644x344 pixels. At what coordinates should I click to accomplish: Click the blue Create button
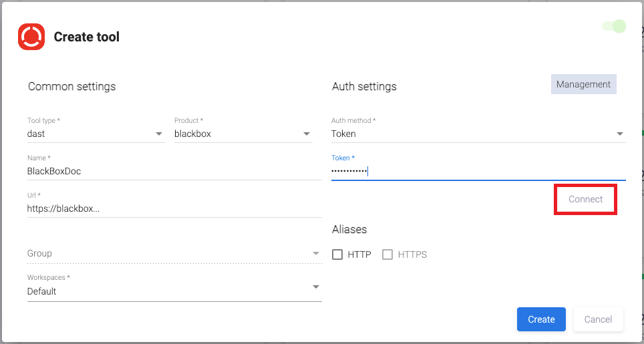(x=541, y=319)
